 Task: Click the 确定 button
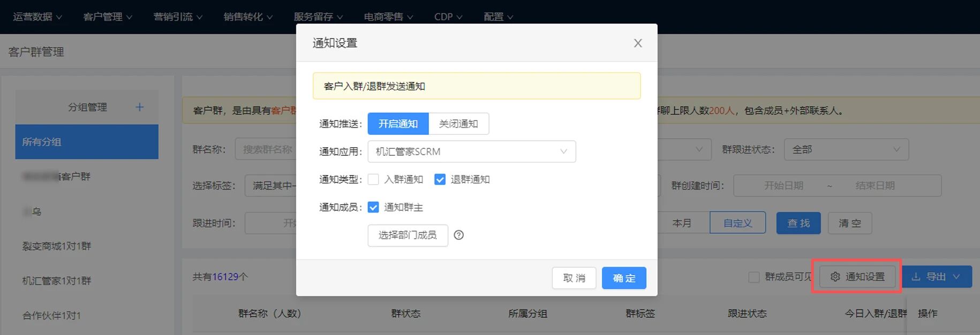623,278
